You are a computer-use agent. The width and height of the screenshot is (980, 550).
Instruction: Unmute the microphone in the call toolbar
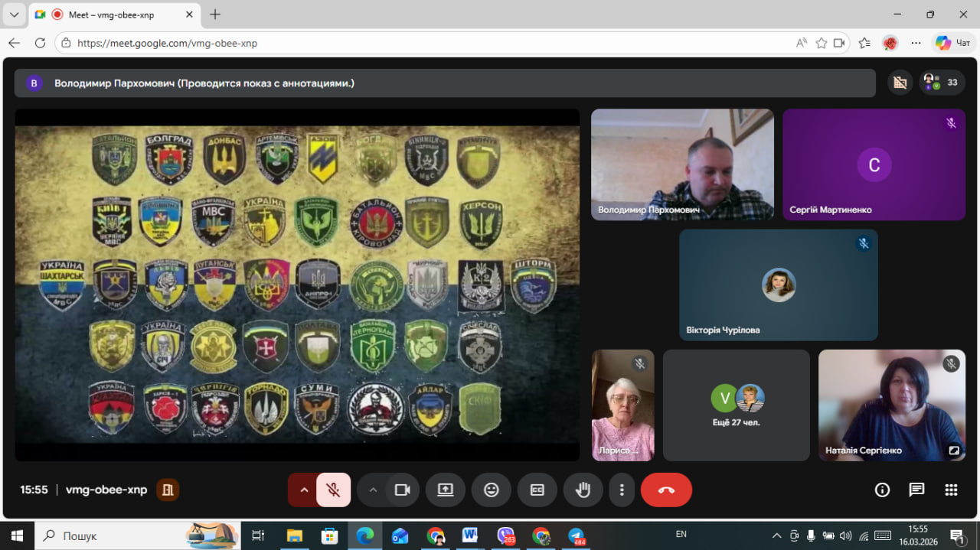point(333,490)
